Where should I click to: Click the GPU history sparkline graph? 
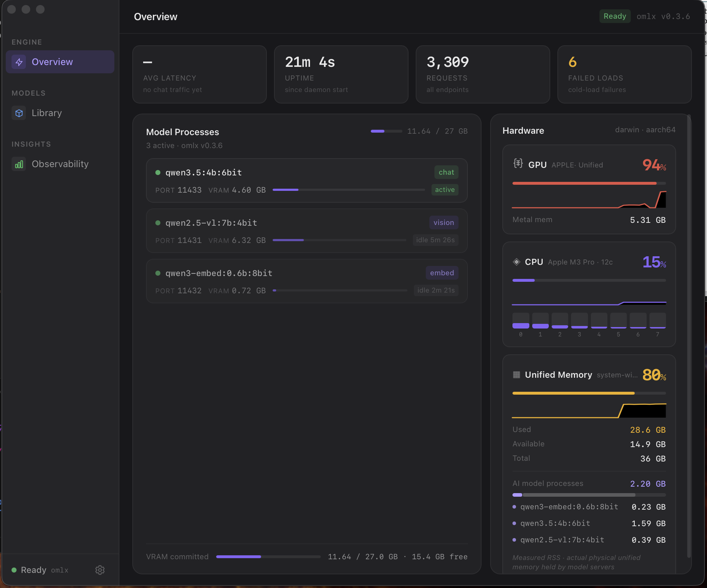589,199
